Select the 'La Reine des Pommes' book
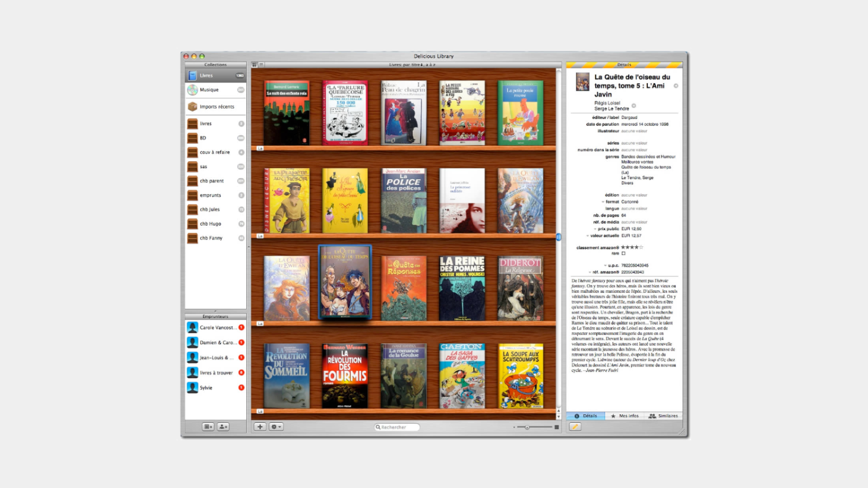 (x=462, y=288)
